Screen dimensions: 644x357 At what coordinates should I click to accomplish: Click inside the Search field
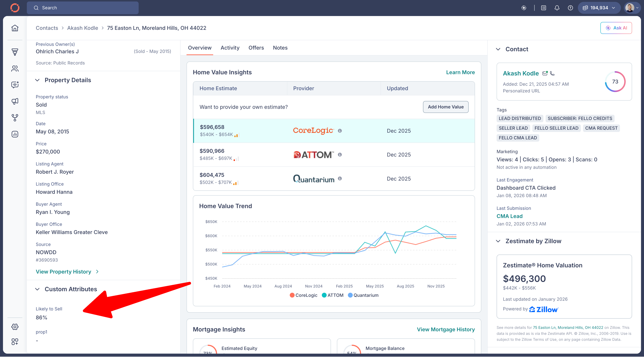click(x=83, y=8)
